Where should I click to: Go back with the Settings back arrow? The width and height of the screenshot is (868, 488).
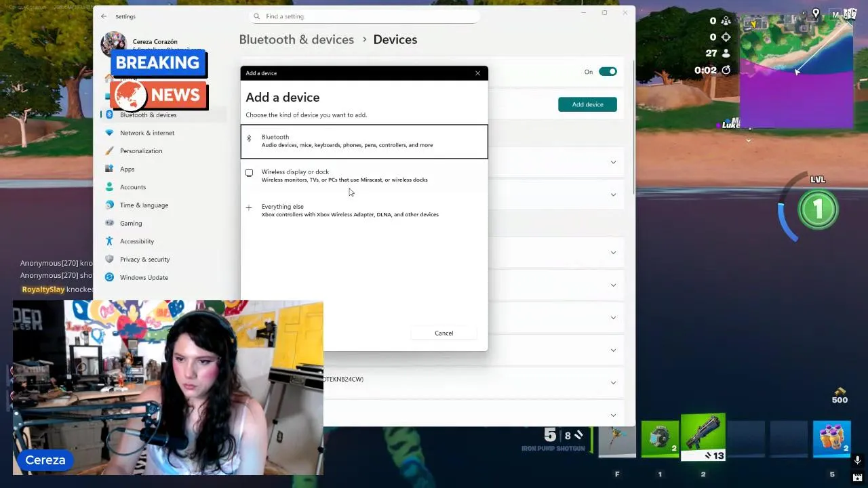[x=104, y=16]
